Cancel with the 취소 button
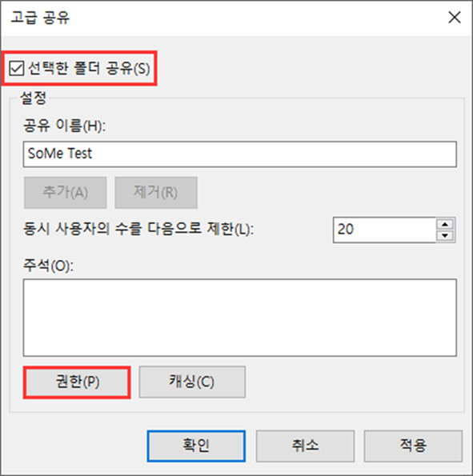Image resolution: width=473 pixels, height=476 pixels. pyautogui.click(x=305, y=446)
